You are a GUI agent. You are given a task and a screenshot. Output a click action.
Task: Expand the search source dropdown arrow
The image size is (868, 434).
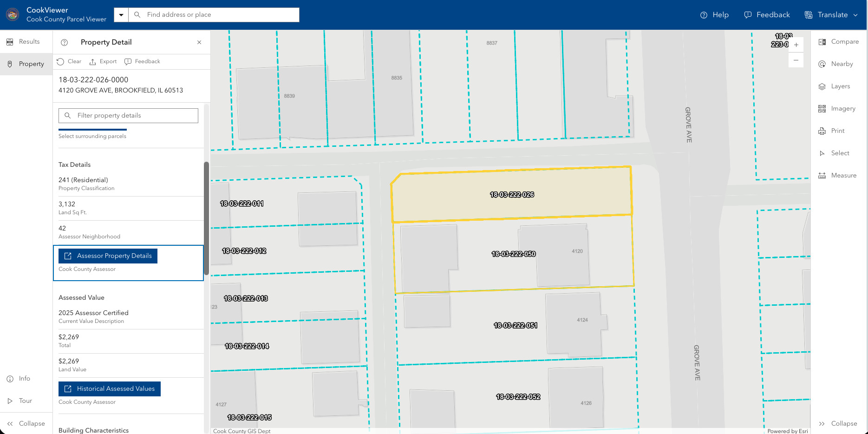tap(121, 15)
